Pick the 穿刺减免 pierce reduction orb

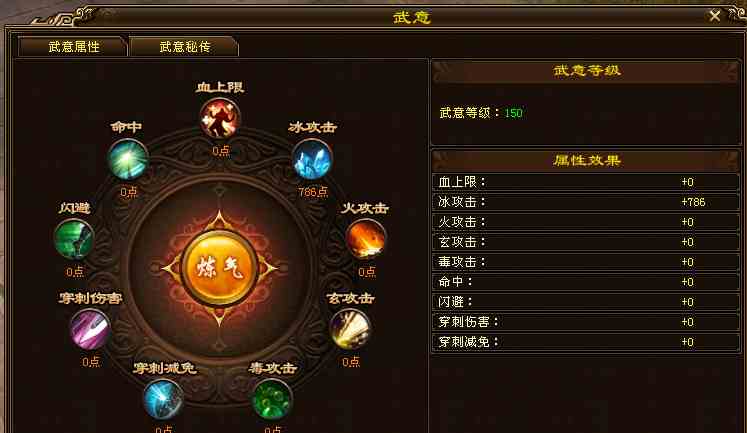pos(163,399)
